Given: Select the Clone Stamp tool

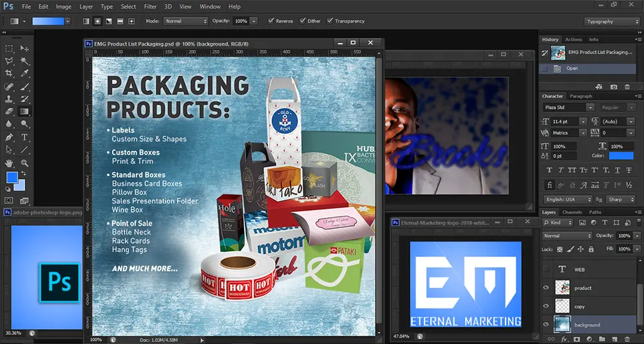Looking at the screenshot, I should click(x=9, y=99).
